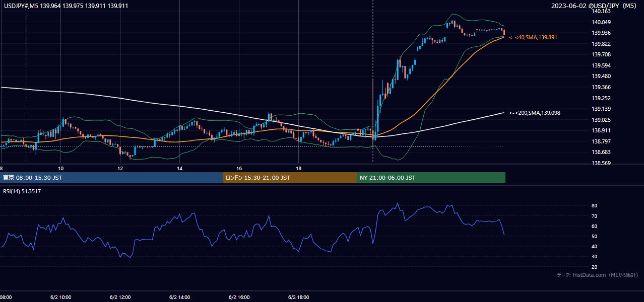Viewport: 644px width, 302px height.
Task: Click the RSI axis value 30
Action: click(x=594, y=257)
